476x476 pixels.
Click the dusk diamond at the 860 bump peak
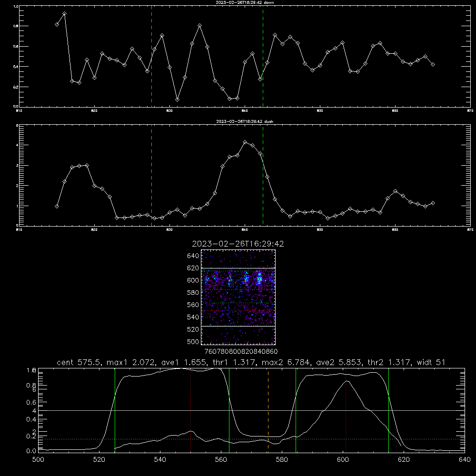395,191
